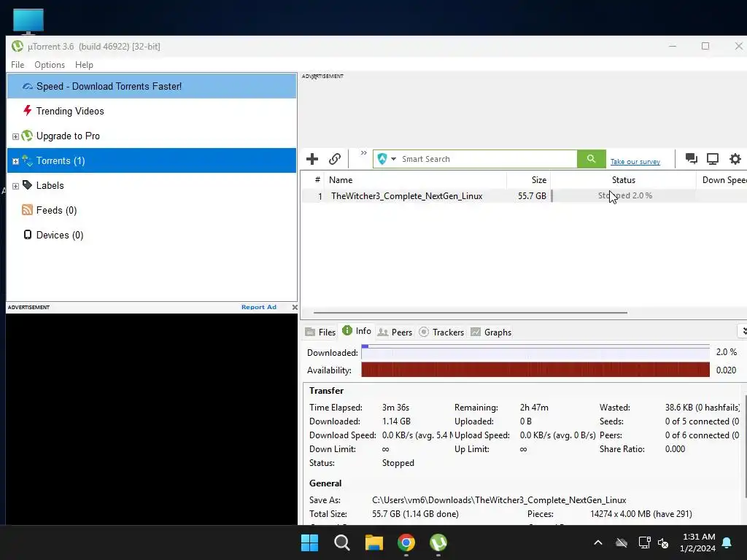
Task: Sort by the Size column header
Action: tap(528, 180)
